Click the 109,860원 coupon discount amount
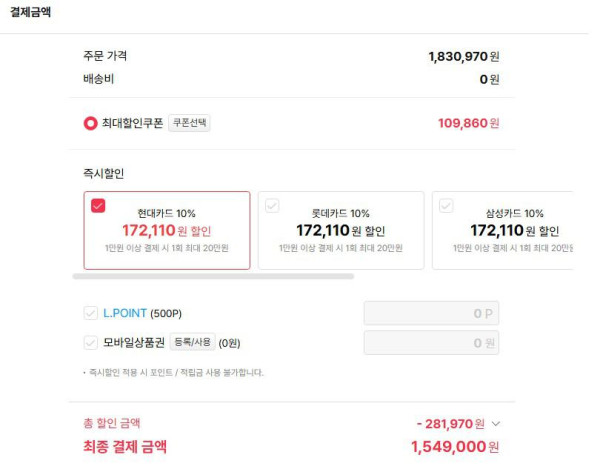The height and width of the screenshot is (469, 600). [x=468, y=123]
